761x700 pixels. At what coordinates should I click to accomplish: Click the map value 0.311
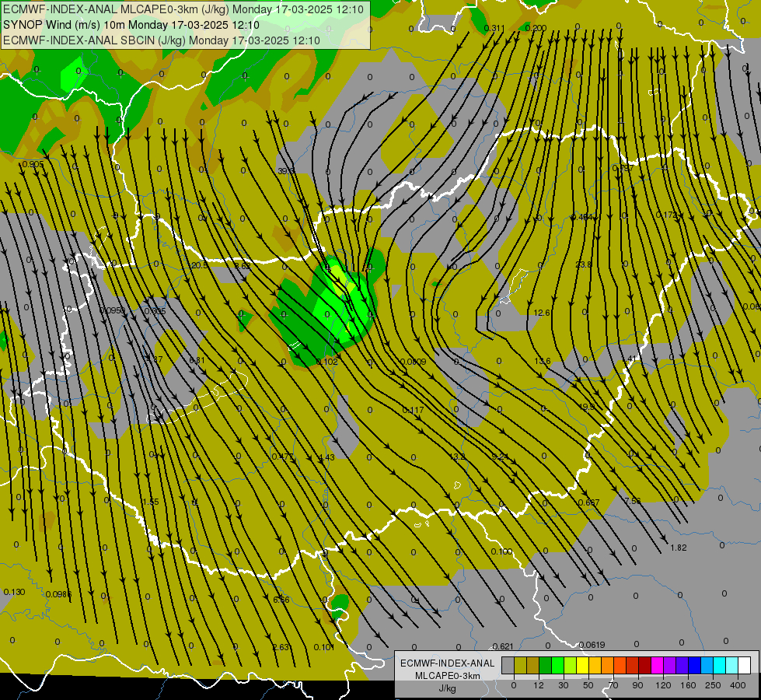pos(494,28)
